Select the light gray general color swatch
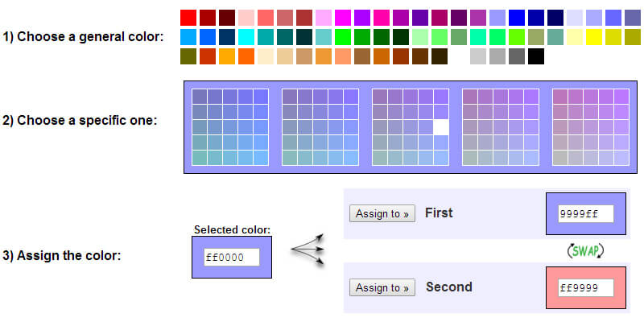The width and height of the screenshot is (644, 322). tap(478, 56)
